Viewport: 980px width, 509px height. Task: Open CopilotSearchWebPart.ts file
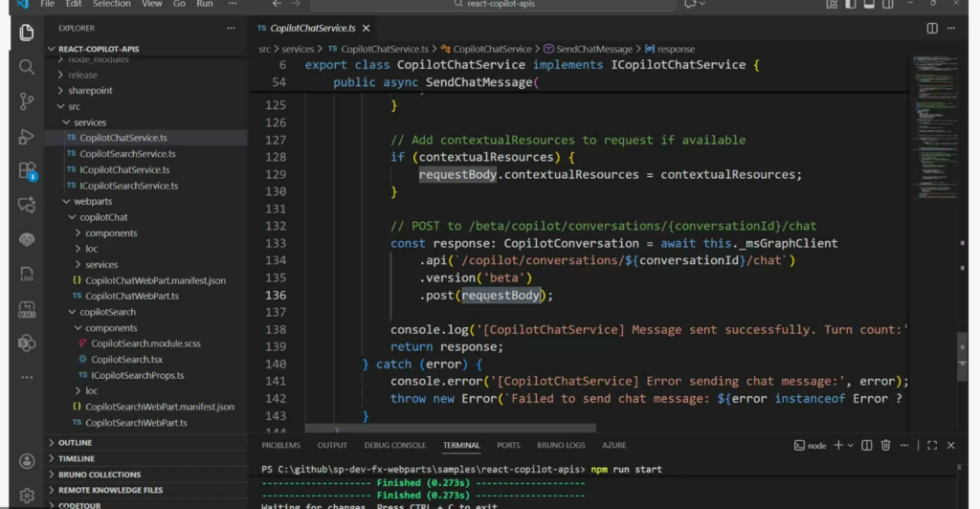[136, 423]
